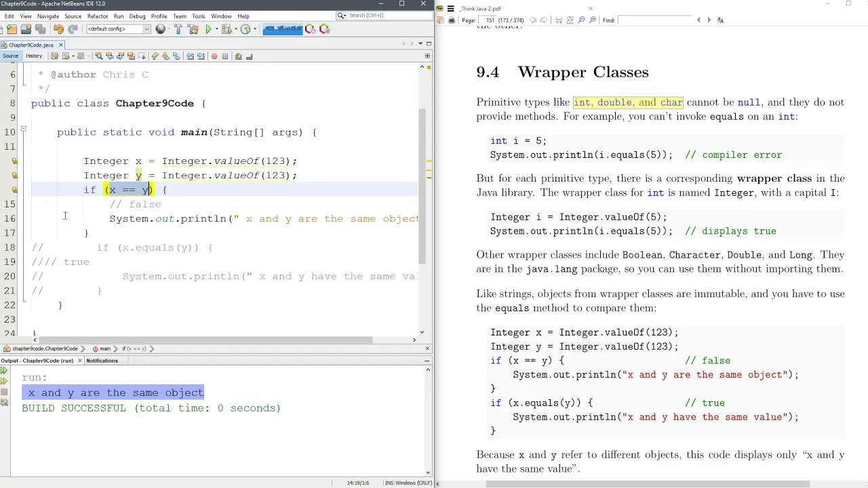Switch to the editor History view
The height and width of the screenshot is (488, 868).
[34, 56]
